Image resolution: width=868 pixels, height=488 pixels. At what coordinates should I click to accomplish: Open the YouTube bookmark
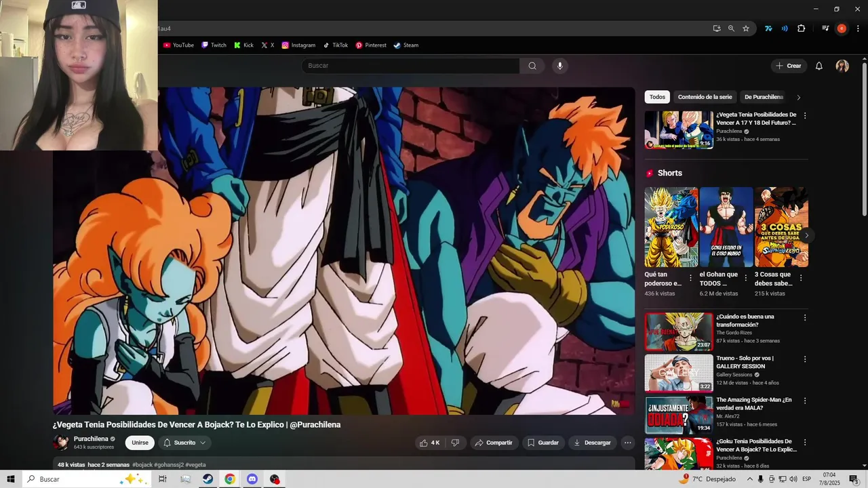(178, 45)
